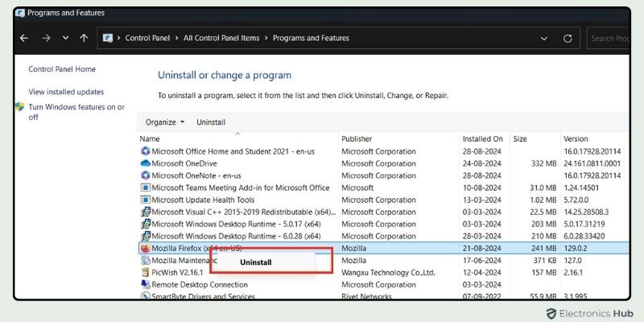Click Programs and Features title bar icon
This screenshot has height=322, width=644.
(20, 13)
